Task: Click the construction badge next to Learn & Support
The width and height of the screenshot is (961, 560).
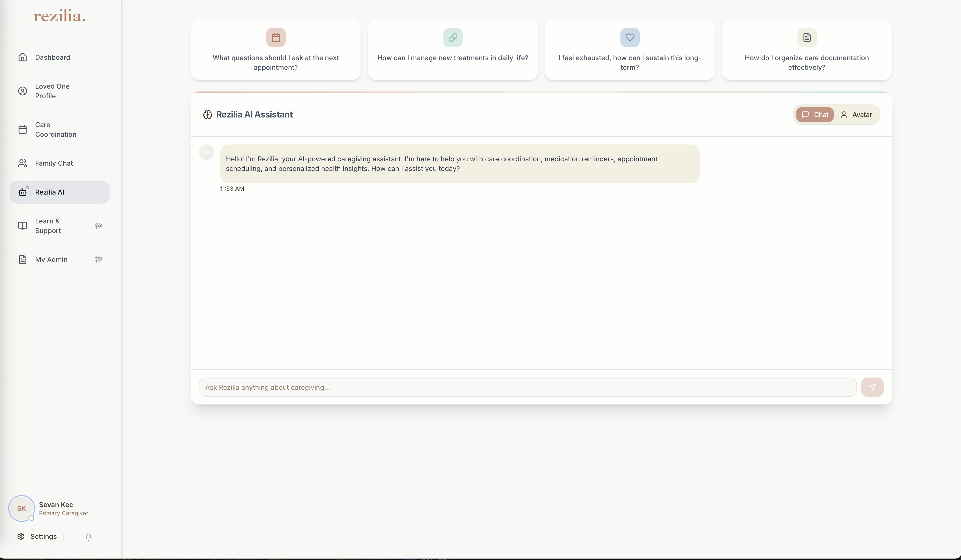Action: tap(98, 226)
